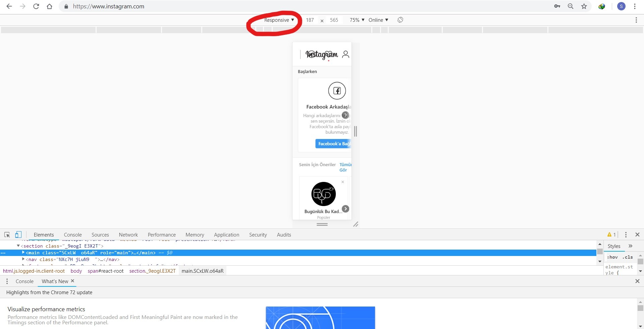Open the Responsive device dropdown
644x329 pixels.
(279, 20)
